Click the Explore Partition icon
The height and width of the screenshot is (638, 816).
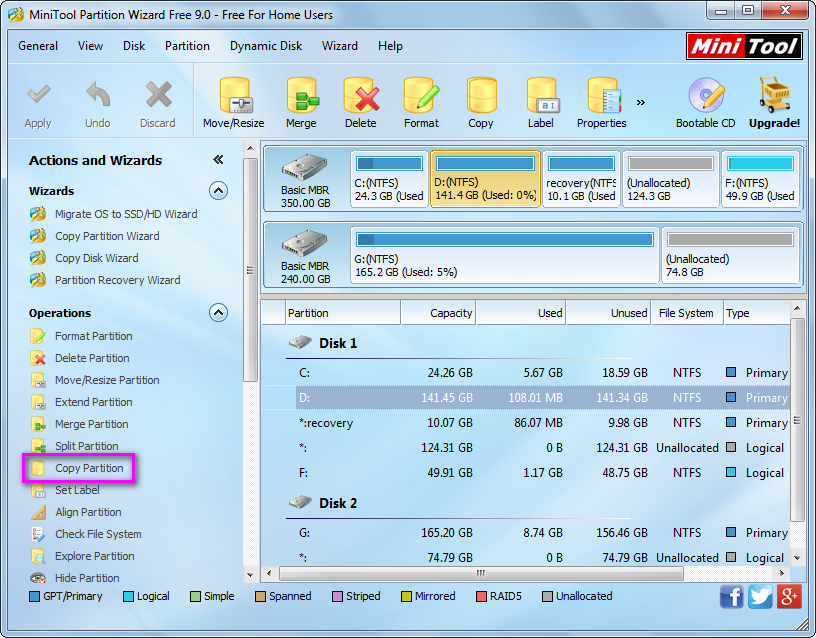click(37, 556)
